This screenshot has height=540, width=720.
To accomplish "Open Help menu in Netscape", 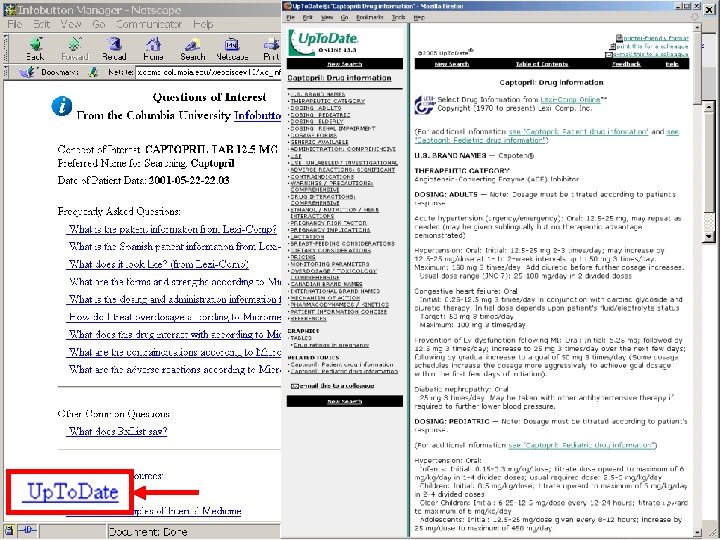I will click(202, 24).
